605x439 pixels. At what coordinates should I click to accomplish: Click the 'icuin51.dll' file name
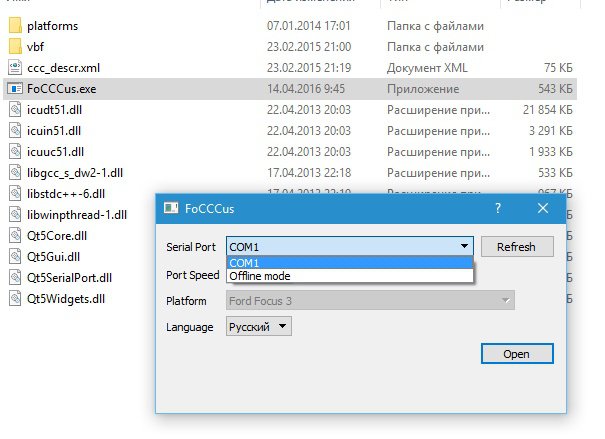(54, 131)
